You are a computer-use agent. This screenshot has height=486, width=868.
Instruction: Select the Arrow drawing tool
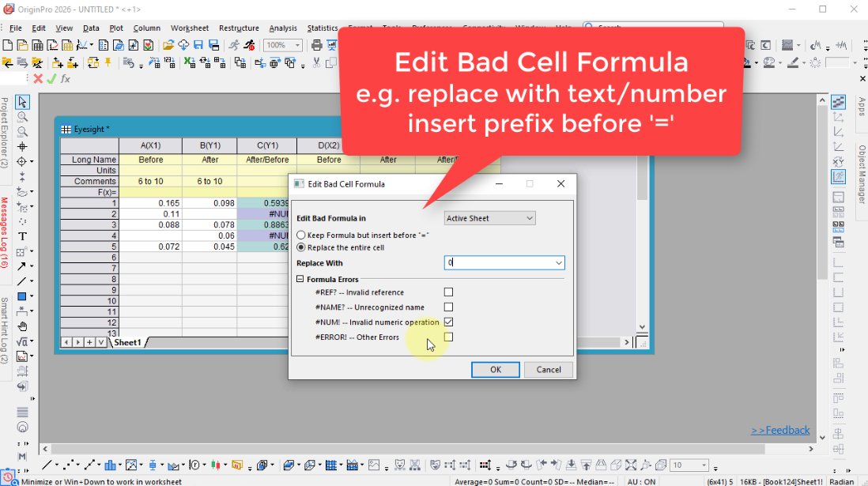[x=21, y=266]
